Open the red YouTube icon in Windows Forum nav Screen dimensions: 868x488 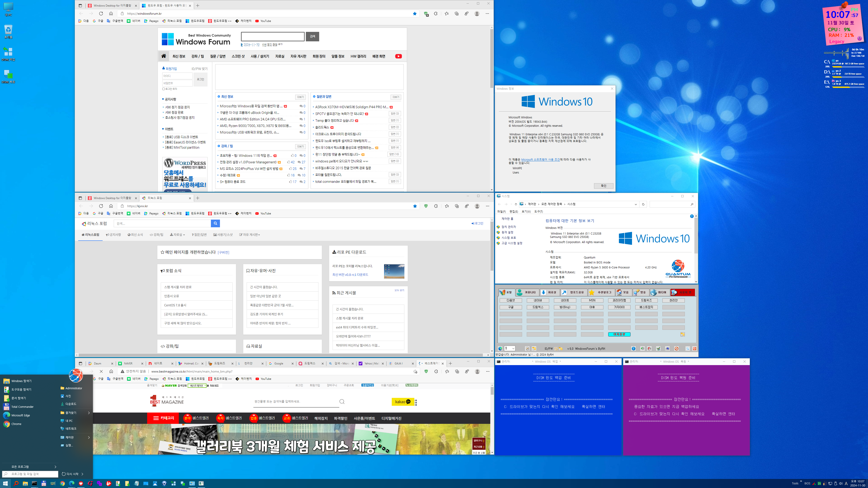coord(398,56)
